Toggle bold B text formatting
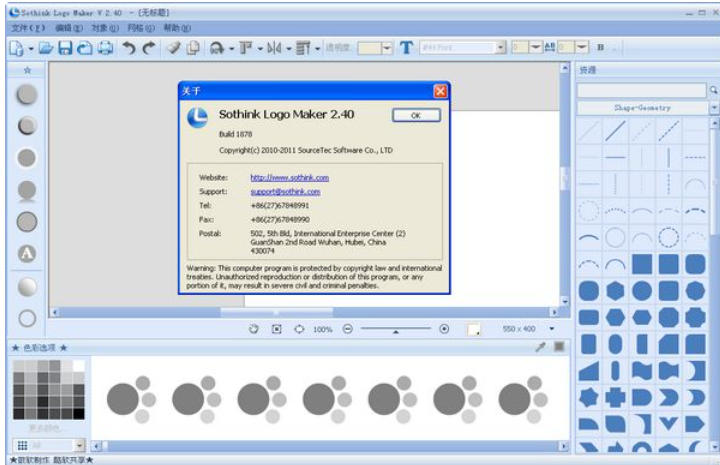This screenshot has height=465, width=720. tap(601, 47)
